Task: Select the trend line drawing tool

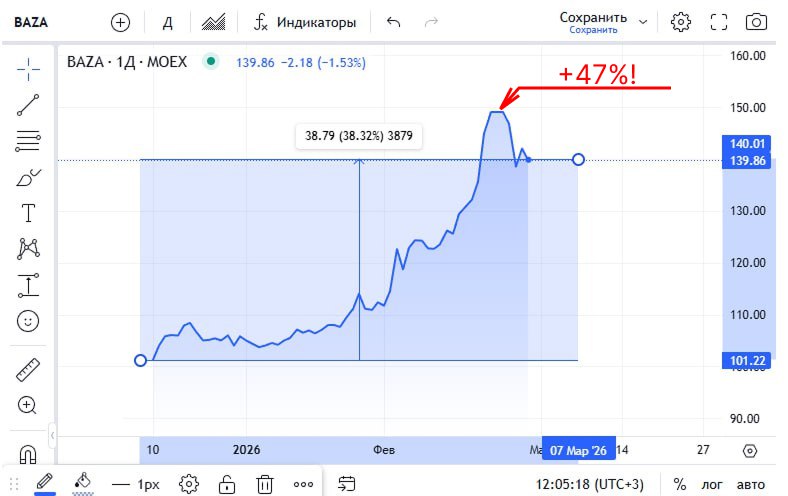Action: point(28,104)
